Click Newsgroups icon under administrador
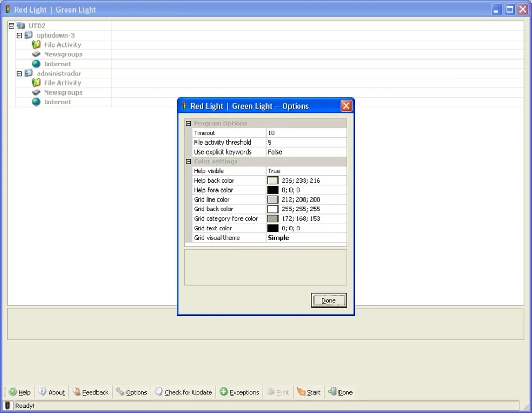The width and height of the screenshot is (532, 413). [x=36, y=92]
